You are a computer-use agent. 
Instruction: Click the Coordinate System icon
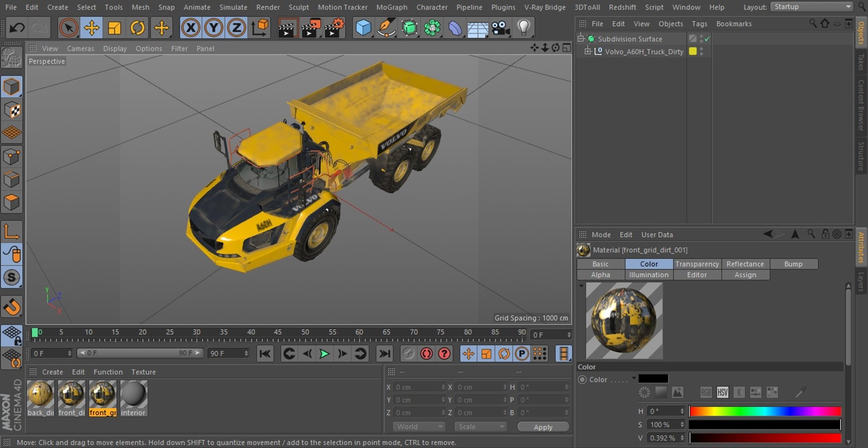click(x=260, y=28)
